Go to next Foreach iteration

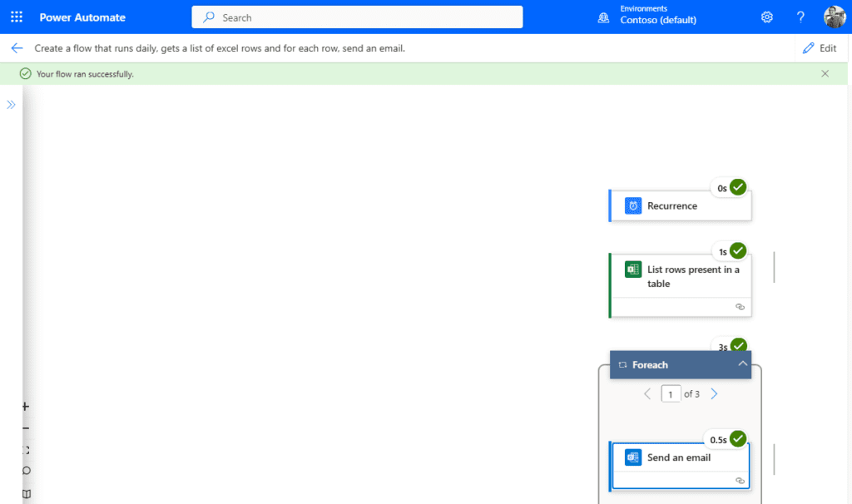pos(714,393)
